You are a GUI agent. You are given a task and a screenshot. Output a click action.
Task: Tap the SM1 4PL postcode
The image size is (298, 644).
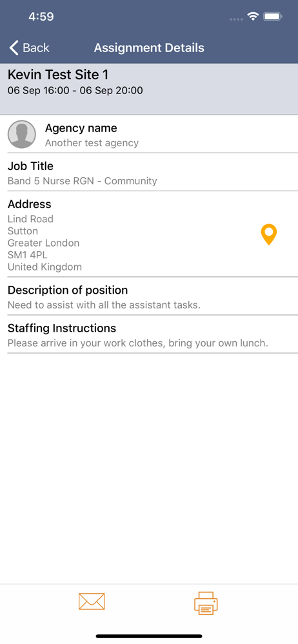pyautogui.click(x=28, y=255)
